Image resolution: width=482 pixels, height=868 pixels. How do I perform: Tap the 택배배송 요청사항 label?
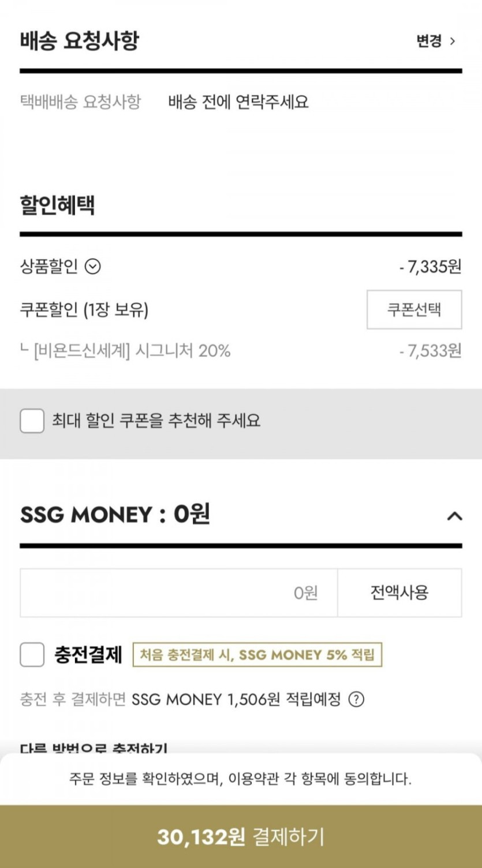pyautogui.click(x=80, y=102)
